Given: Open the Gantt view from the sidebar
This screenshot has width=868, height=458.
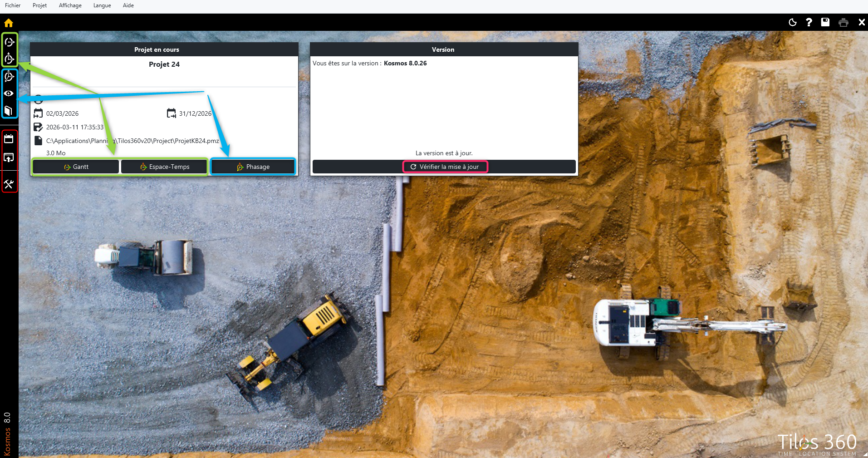Looking at the screenshot, I should (x=9, y=42).
